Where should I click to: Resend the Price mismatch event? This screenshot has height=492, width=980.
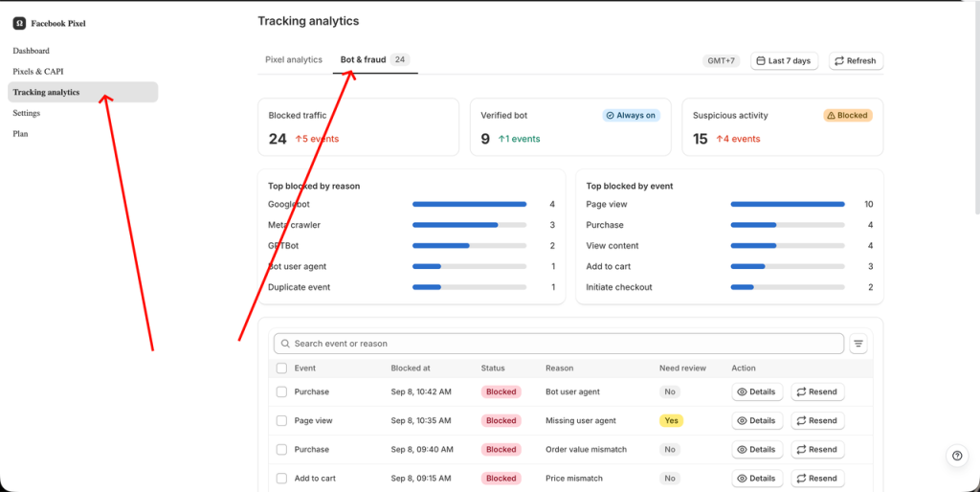(817, 479)
